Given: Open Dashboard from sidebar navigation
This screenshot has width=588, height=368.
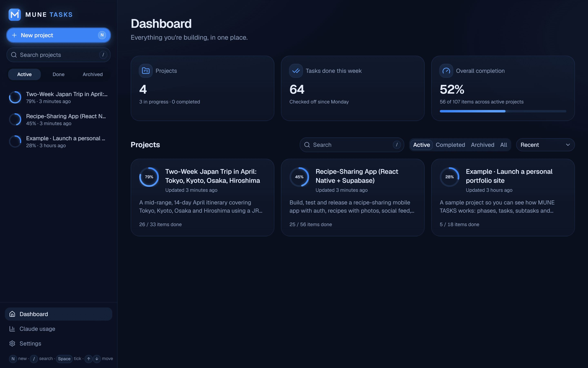Looking at the screenshot, I should [59, 314].
